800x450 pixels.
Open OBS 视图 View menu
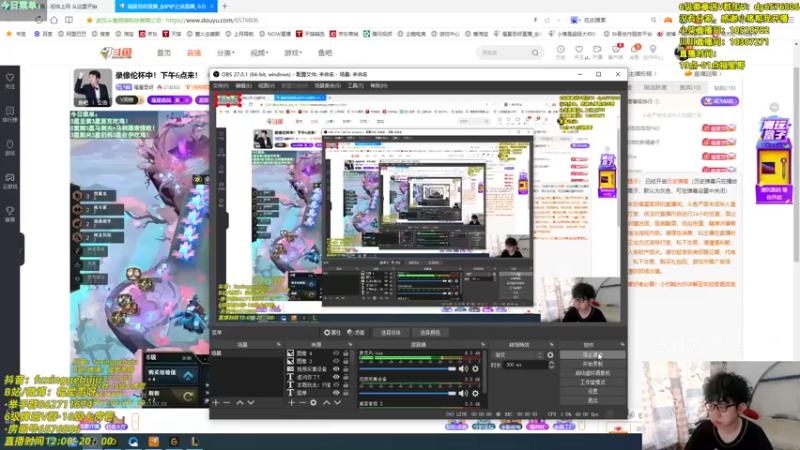tap(266, 86)
